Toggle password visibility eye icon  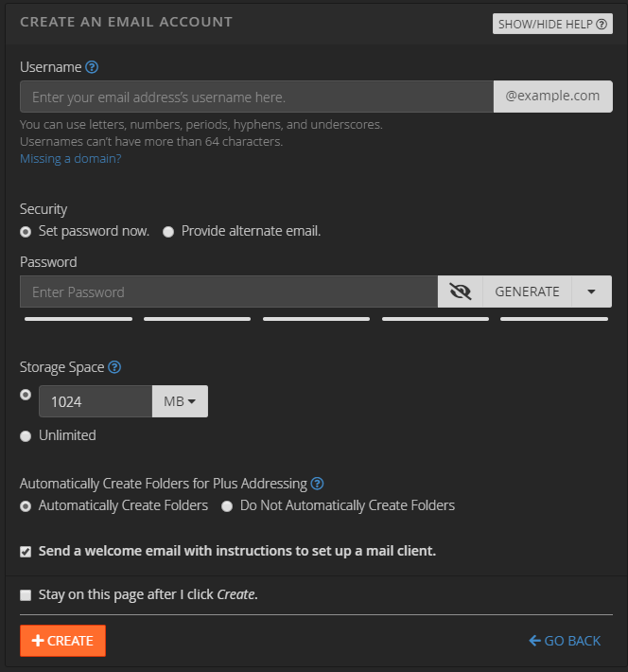tap(461, 292)
